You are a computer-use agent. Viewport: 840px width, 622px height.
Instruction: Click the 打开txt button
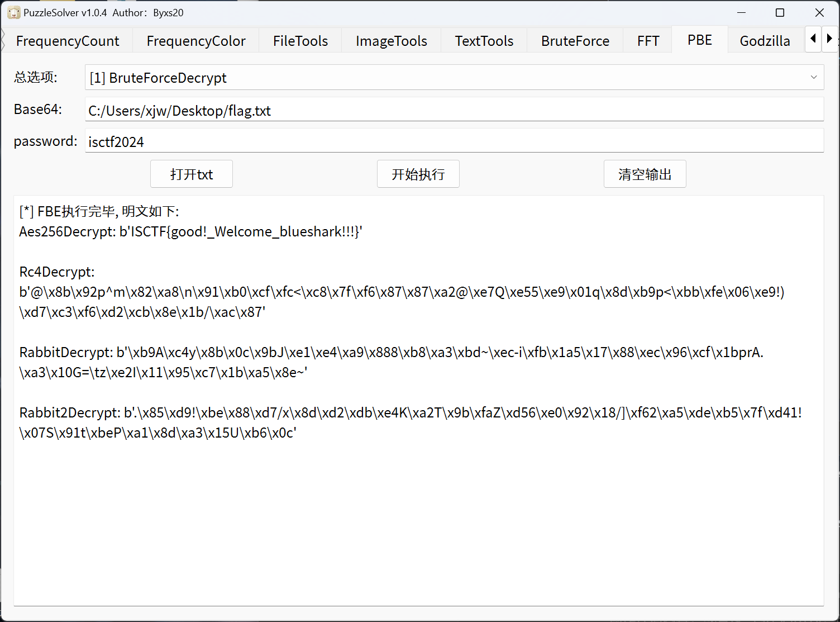pos(192,174)
